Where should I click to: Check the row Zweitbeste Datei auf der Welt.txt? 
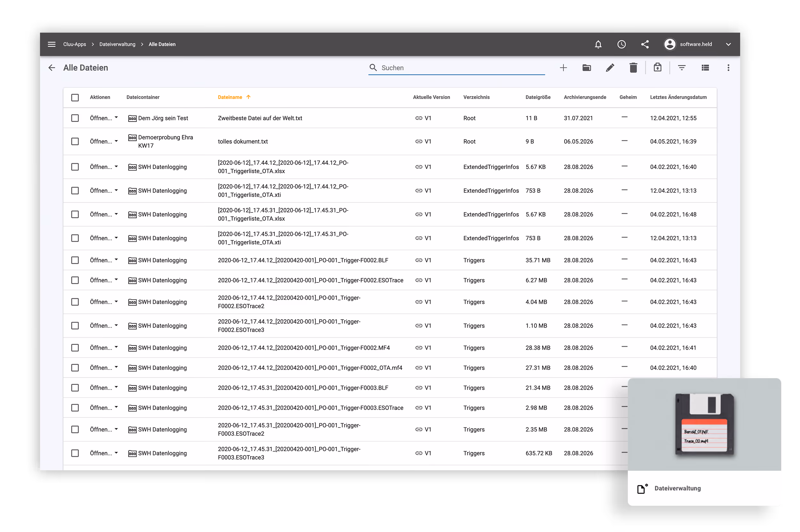coord(75,118)
